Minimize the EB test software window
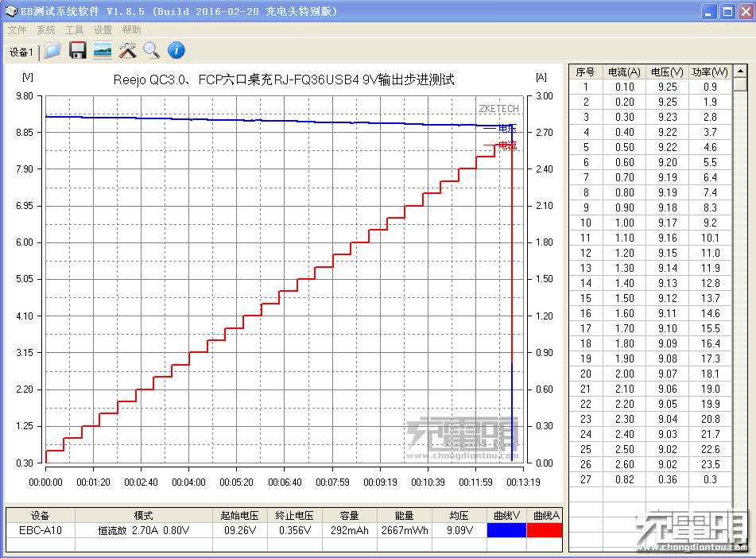Screen dimensions: 756x558 point(709,12)
